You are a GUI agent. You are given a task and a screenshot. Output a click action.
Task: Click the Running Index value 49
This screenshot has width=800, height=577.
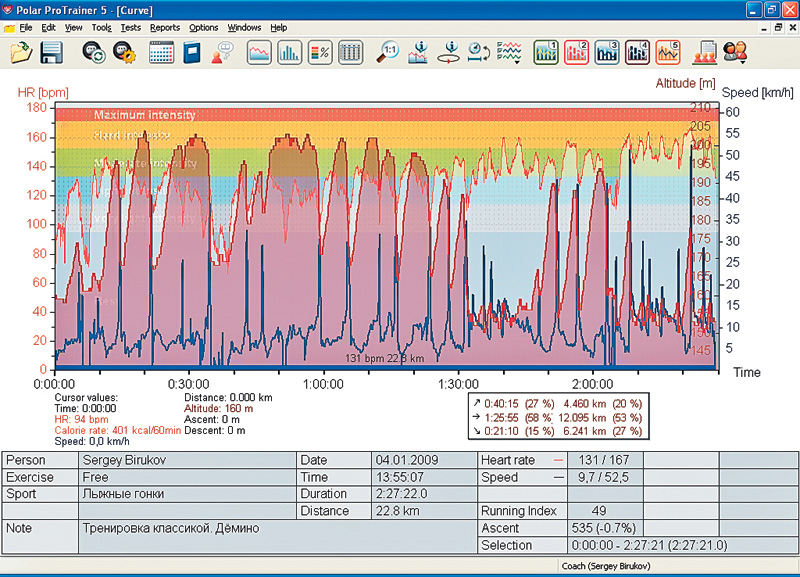(605, 511)
